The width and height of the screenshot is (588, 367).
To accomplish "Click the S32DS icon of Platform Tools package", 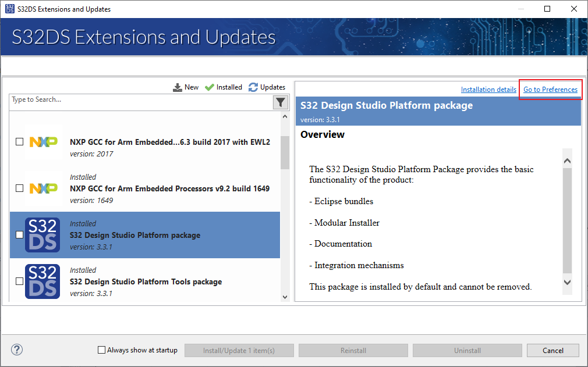I will tap(41, 281).
